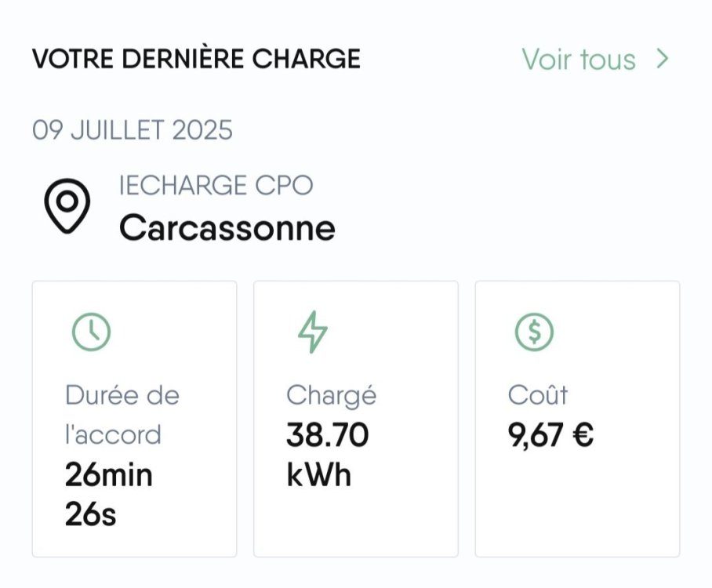
Task: Click the VOTRE DERNIÈRE CHARGE heading
Action: point(196,59)
